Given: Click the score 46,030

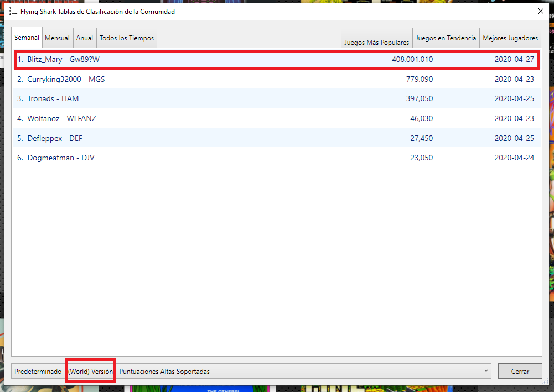Looking at the screenshot, I should click(422, 118).
